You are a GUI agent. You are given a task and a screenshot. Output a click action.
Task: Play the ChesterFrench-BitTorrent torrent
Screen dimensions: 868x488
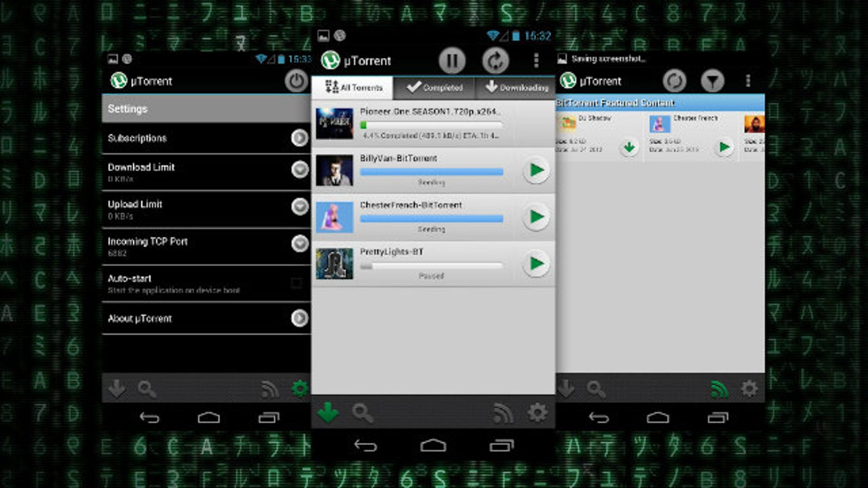(x=536, y=217)
